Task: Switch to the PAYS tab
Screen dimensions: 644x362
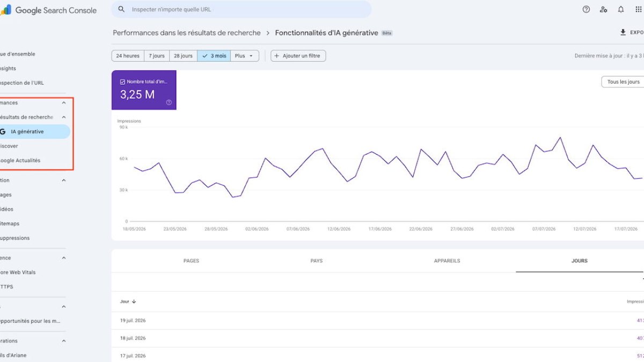Action: tap(317, 261)
